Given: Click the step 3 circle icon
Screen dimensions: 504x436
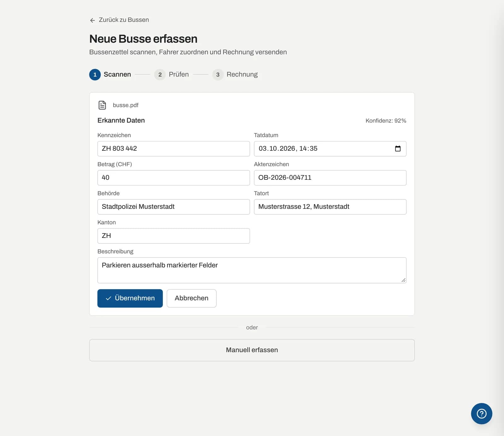Looking at the screenshot, I should tap(218, 75).
